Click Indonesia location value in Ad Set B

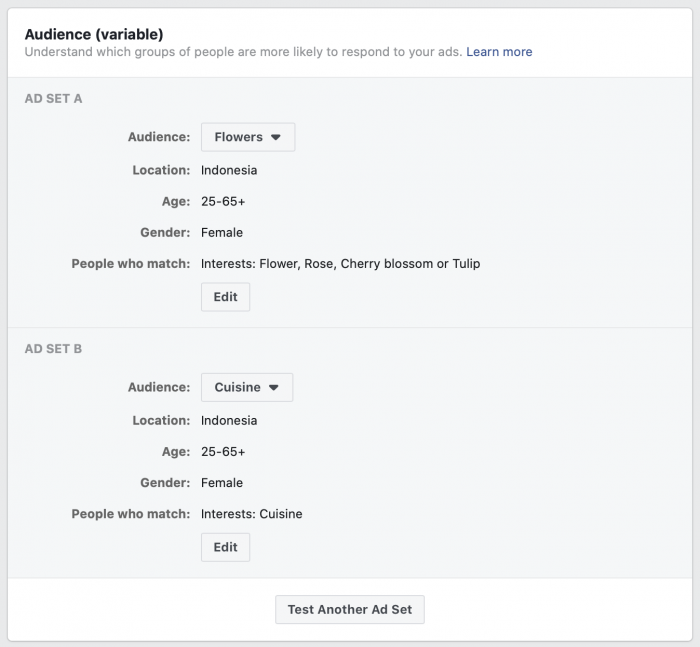pos(229,421)
